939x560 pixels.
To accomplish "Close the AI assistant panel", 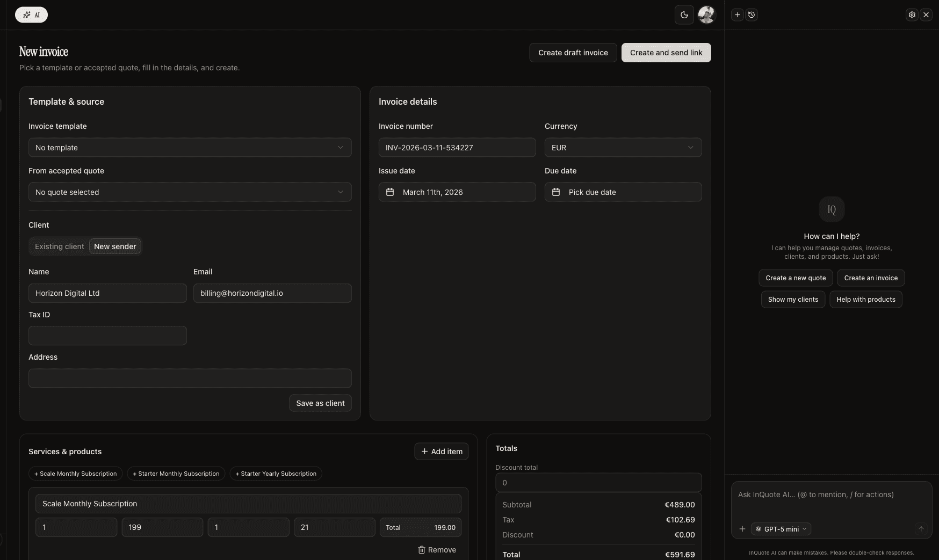I will point(926,15).
